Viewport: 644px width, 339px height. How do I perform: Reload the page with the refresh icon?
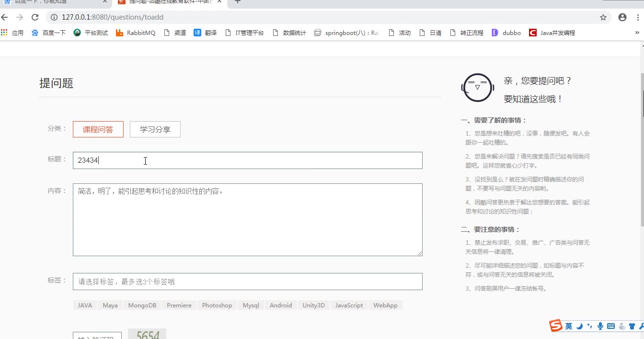point(35,17)
